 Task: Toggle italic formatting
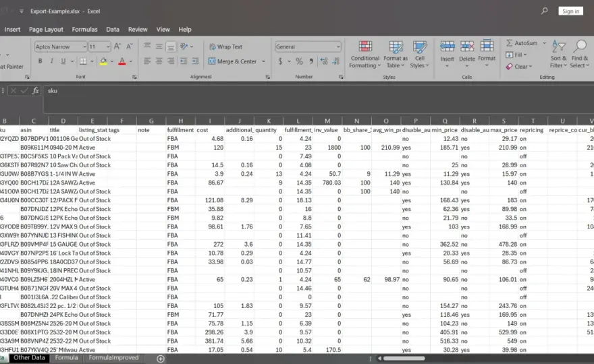(x=51, y=61)
